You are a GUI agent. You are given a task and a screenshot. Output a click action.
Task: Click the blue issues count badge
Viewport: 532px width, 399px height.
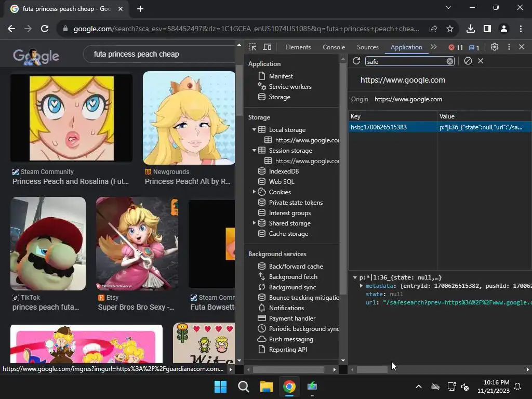[x=474, y=47]
